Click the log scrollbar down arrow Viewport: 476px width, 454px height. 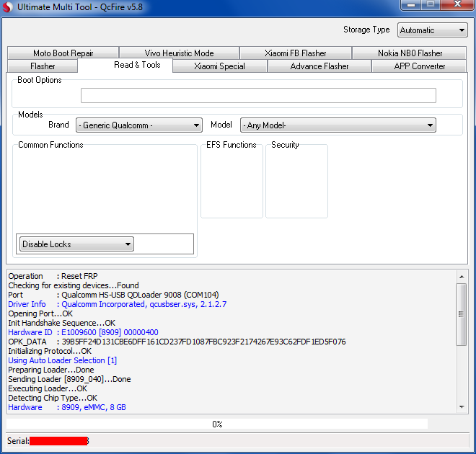[x=462, y=407]
